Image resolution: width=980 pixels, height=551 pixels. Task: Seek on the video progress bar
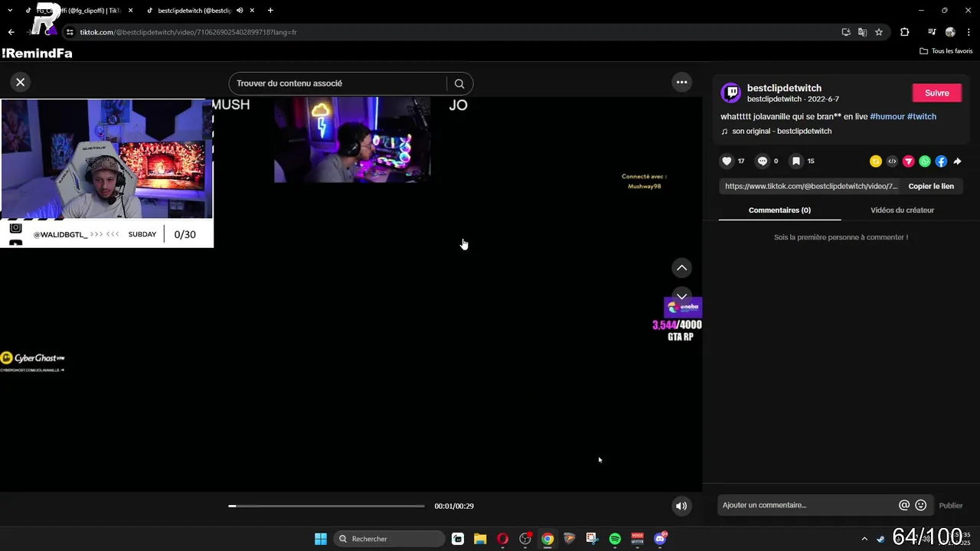point(326,506)
